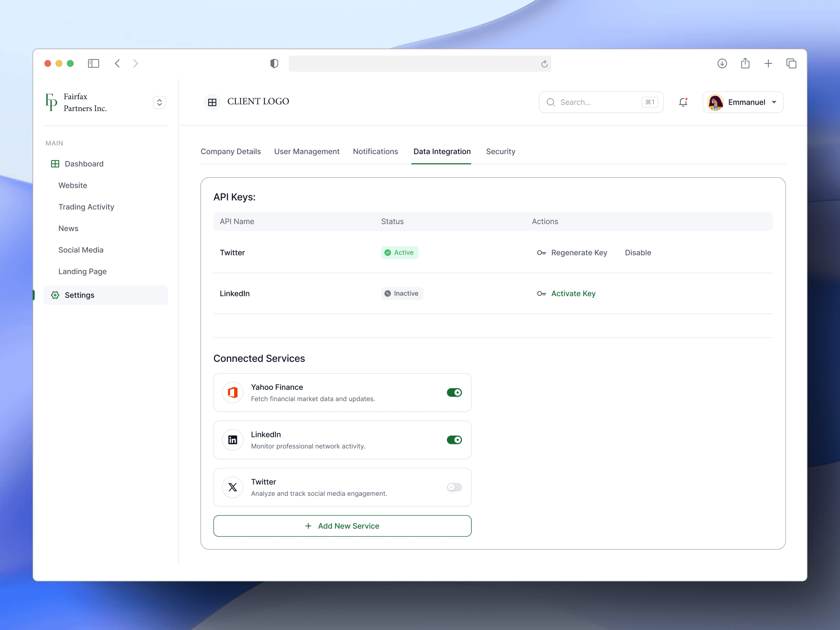Screen dimensions: 840x630
Task: Click the Add New Service button
Action: 342,526
